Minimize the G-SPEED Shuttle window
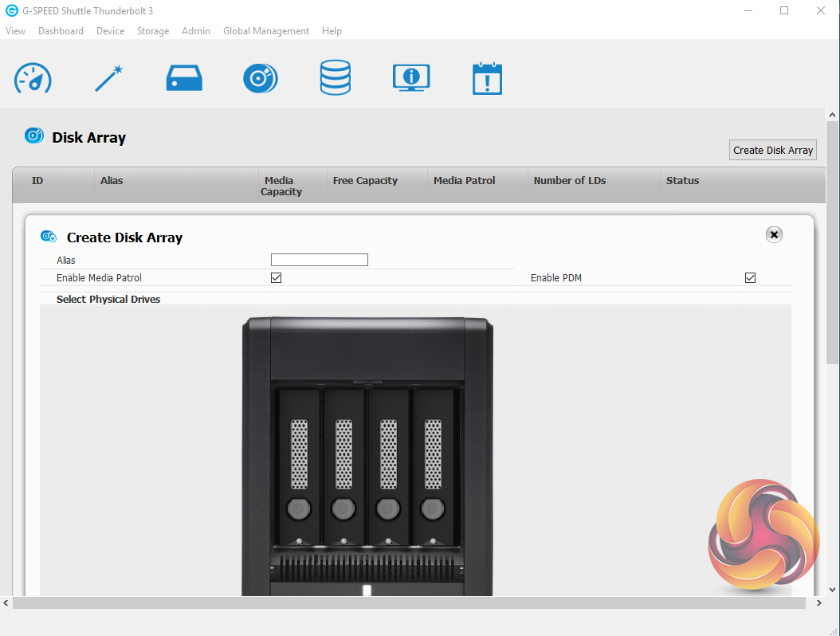Image resolution: width=840 pixels, height=636 pixels. [748, 10]
